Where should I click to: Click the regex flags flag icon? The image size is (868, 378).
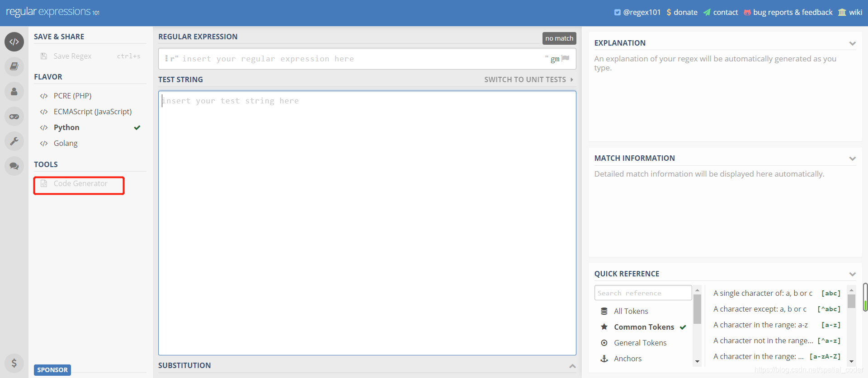565,58
